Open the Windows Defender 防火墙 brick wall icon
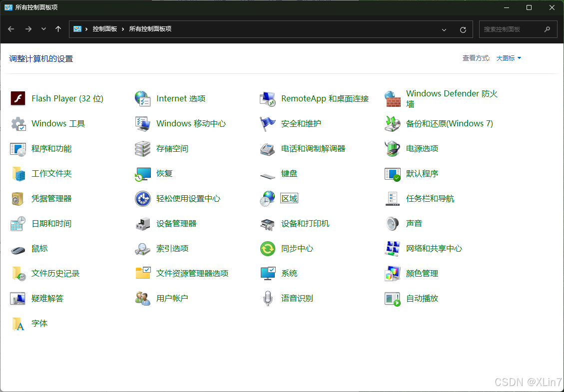 coord(393,98)
